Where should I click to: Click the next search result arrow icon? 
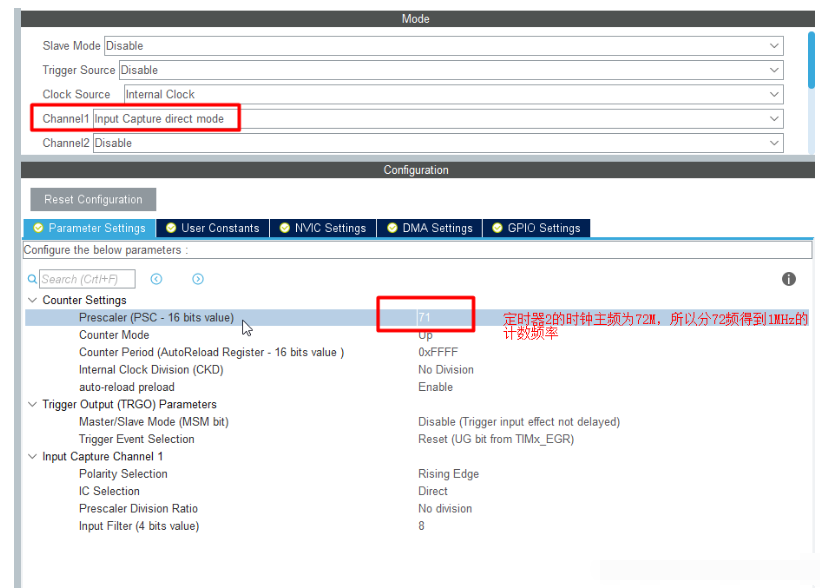tap(198, 279)
